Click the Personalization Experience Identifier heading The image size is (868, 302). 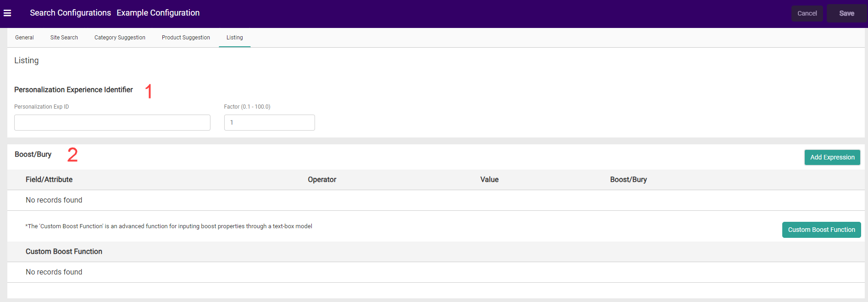(x=73, y=90)
